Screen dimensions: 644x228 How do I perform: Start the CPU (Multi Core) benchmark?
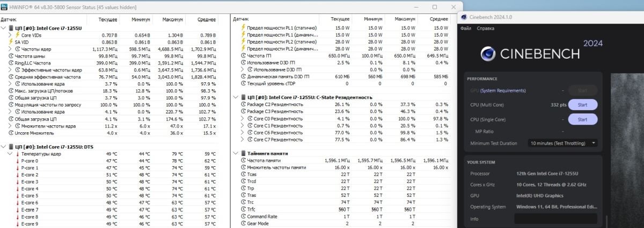click(582, 104)
